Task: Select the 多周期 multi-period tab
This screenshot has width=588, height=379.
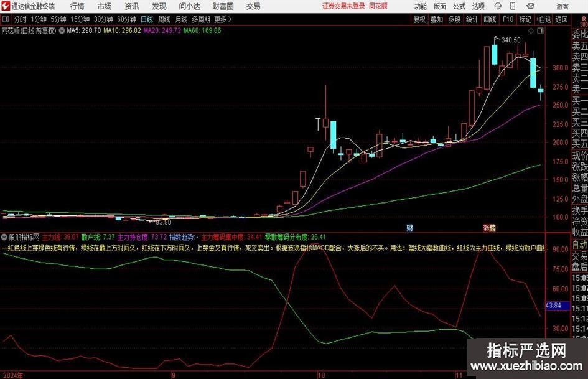Action: [201, 19]
